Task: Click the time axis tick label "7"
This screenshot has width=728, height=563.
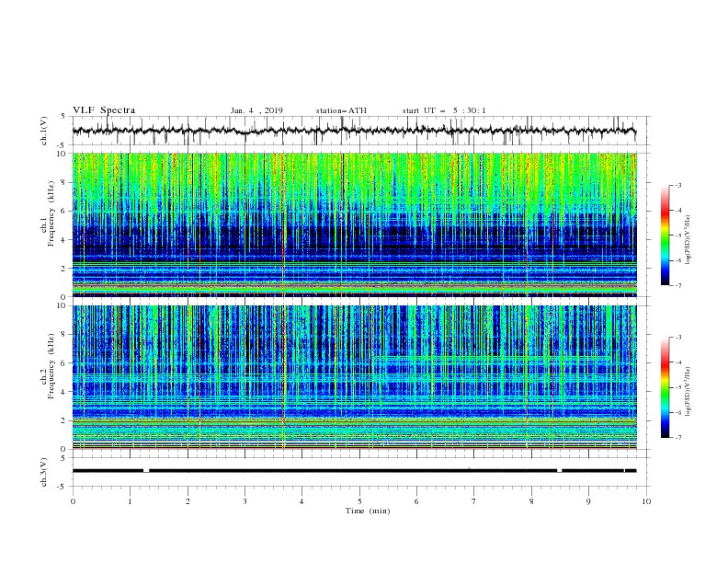Action: [x=474, y=501]
